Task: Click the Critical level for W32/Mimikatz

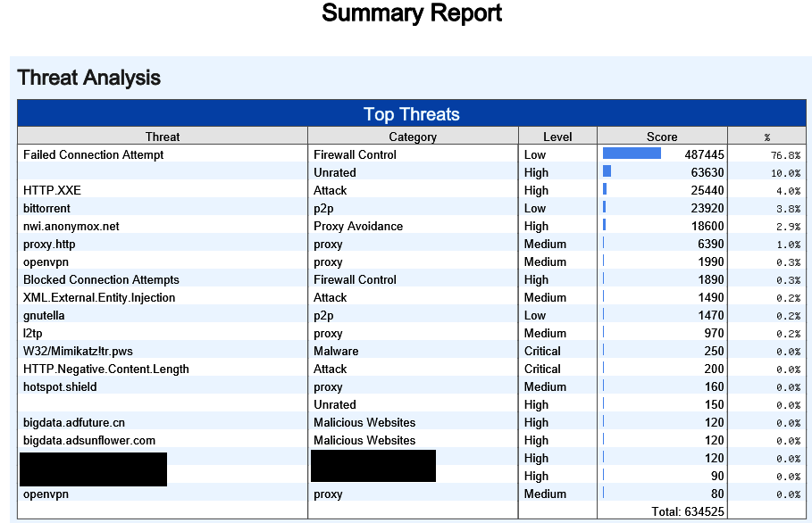Action: click(x=542, y=351)
